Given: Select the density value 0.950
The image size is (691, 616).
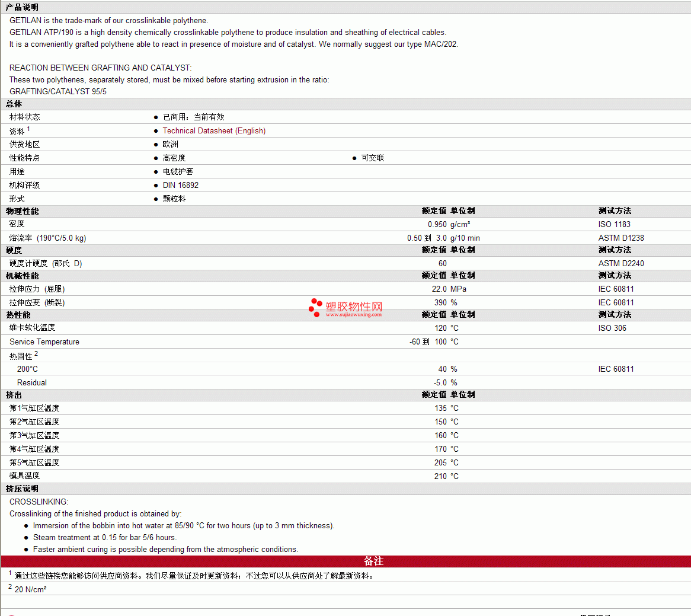Looking at the screenshot, I should tap(437, 225).
